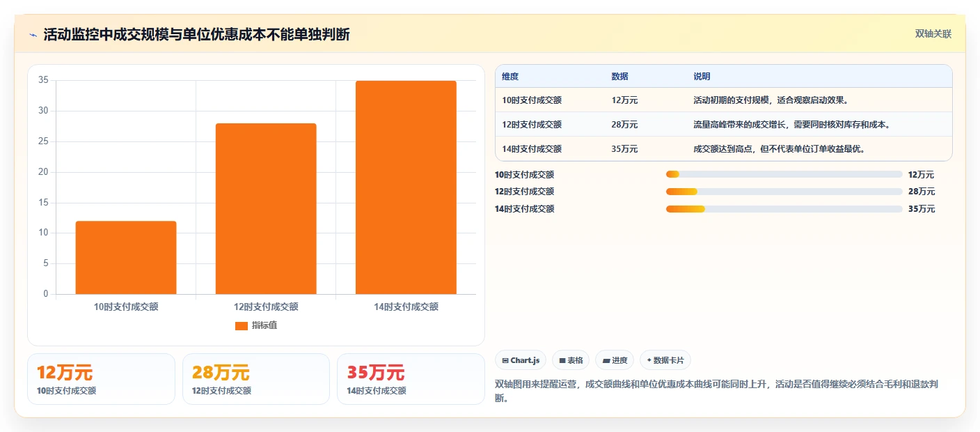Click the x-axis label 14时支付成交额
980x432 pixels.
406,307
